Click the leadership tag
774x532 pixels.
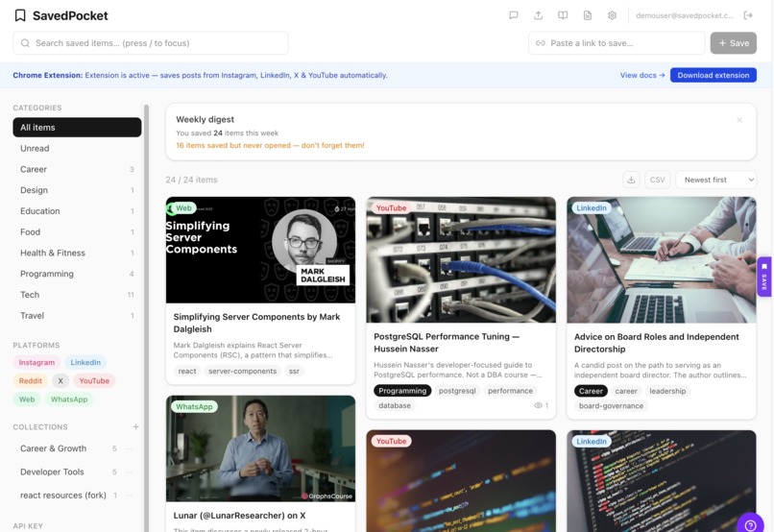pos(667,391)
